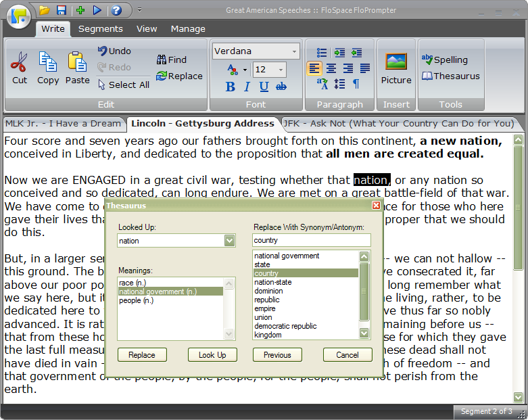
Task: Add new item with green plus icon
Action: pos(80,10)
